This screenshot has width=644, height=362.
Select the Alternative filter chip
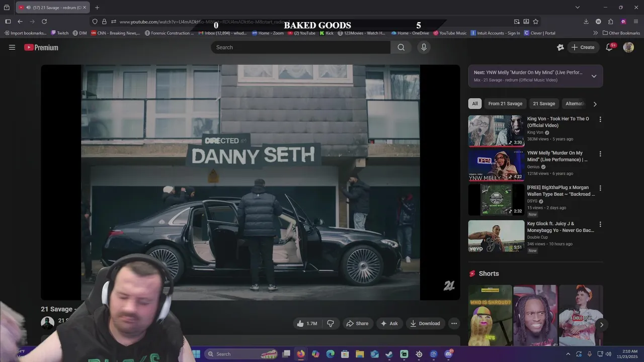click(575, 104)
